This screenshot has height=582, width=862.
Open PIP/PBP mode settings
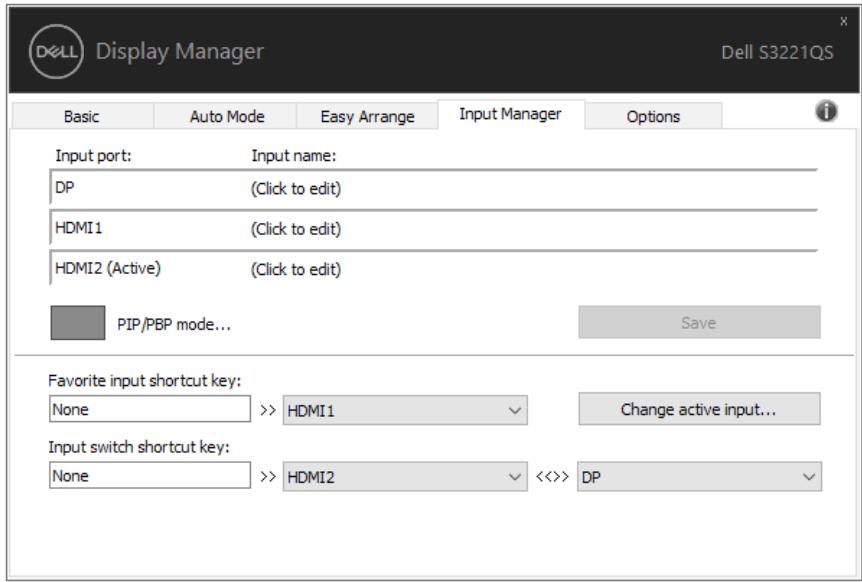click(x=174, y=324)
